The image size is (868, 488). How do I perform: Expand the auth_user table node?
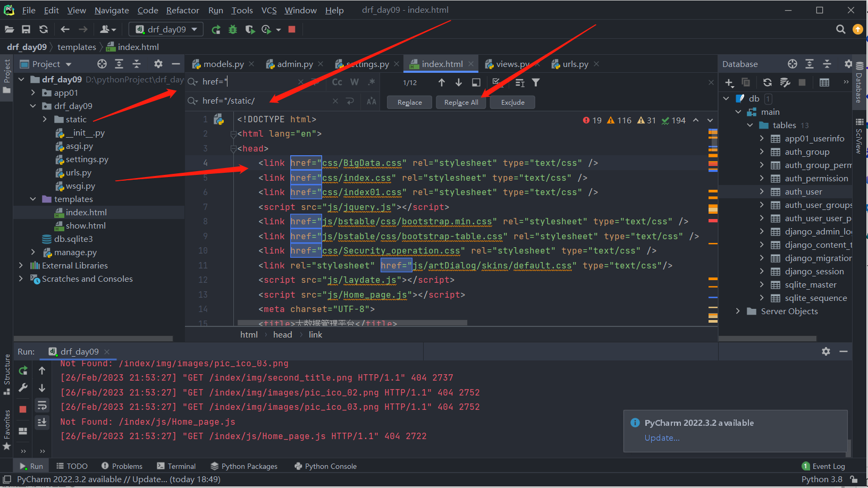click(762, 191)
